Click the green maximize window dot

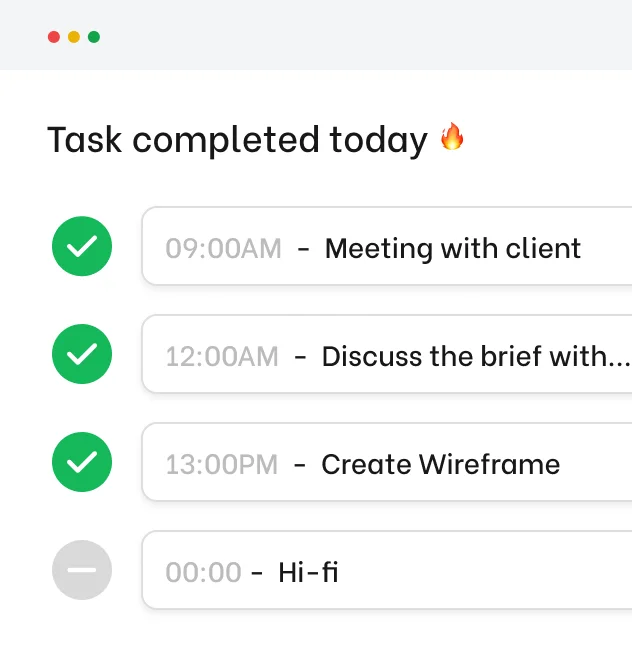coord(94,37)
